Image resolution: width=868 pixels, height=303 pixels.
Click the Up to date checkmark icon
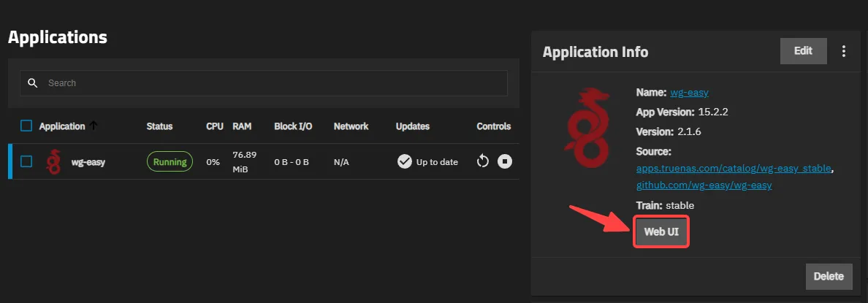pos(405,161)
